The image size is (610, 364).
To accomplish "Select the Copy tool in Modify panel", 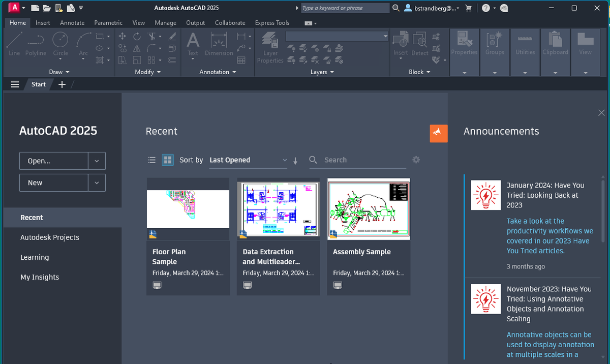I will 122,48.
